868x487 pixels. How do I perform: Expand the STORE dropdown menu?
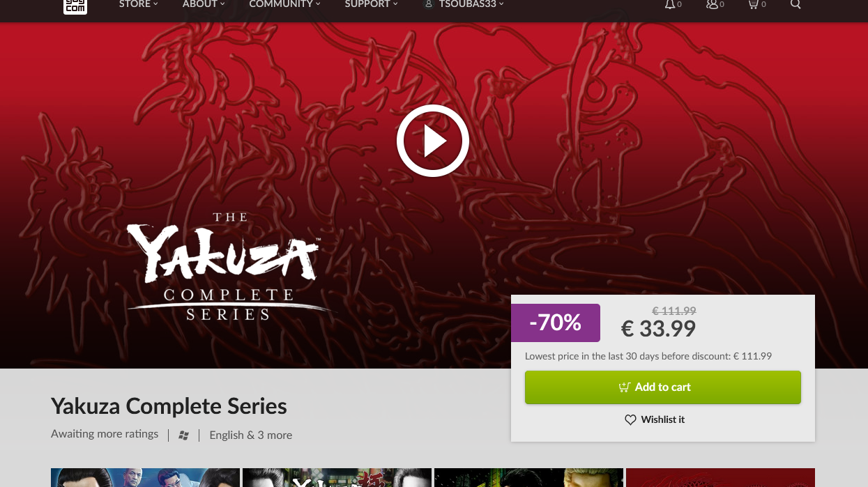(138, 4)
